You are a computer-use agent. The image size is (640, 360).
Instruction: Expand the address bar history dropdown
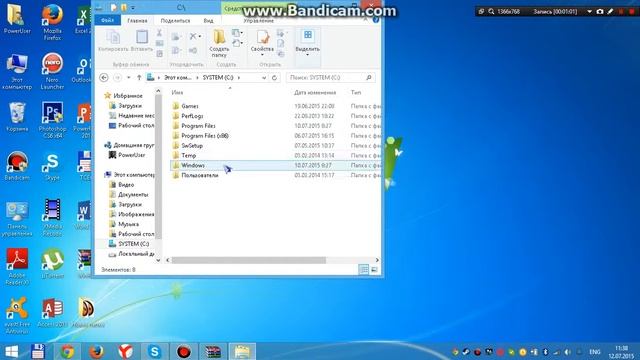point(264,78)
